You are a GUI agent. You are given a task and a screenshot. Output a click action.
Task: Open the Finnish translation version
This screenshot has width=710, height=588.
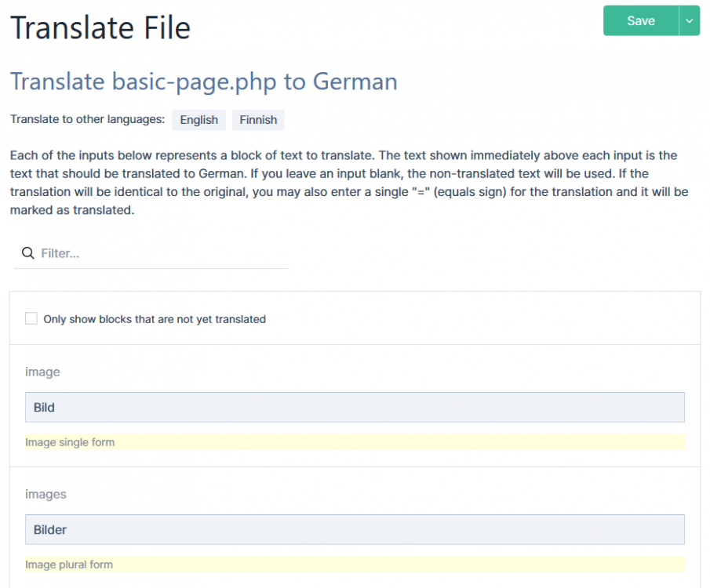click(x=257, y=119)
